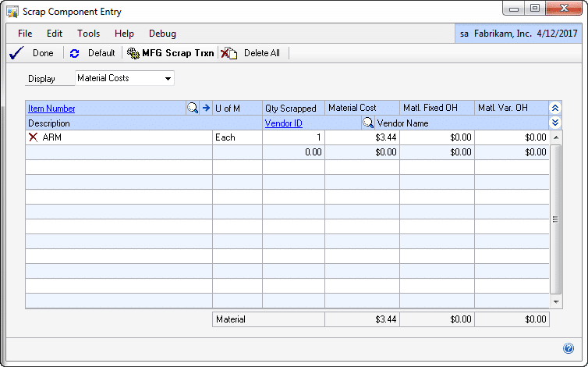Open the File menu
The image size is (588, 367).
tap(25, 34)
